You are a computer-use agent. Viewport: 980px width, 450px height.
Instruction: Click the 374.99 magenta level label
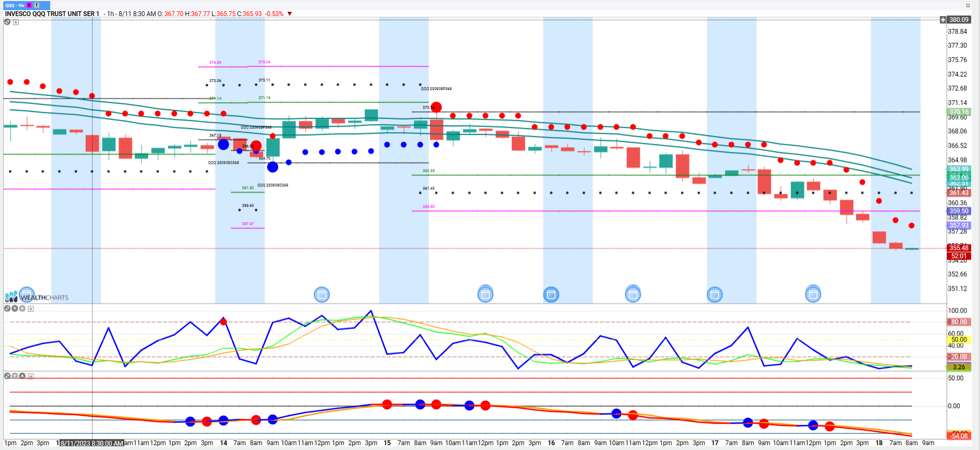[x=215, y=63]
